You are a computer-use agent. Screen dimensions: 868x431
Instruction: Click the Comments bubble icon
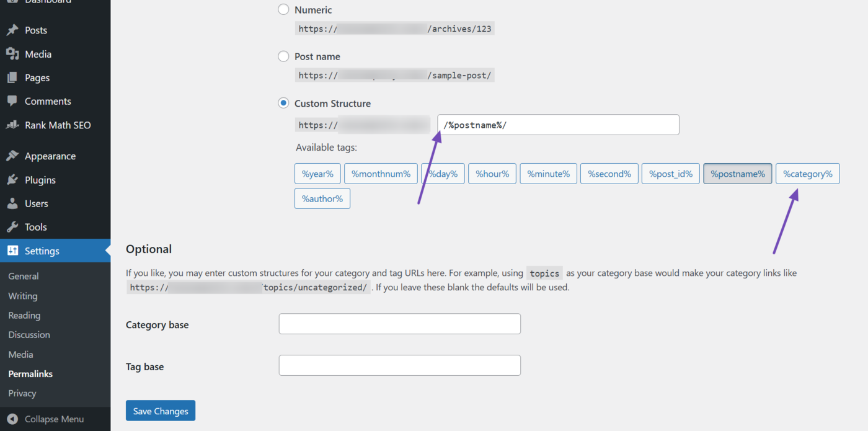(12, 101)
